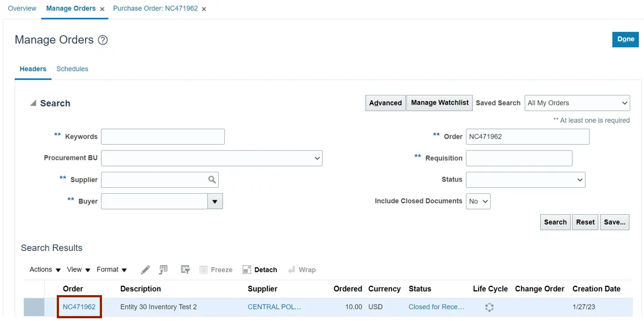
Task: Click the Life Cycle icon for NC471962
Action: (489, 307)
